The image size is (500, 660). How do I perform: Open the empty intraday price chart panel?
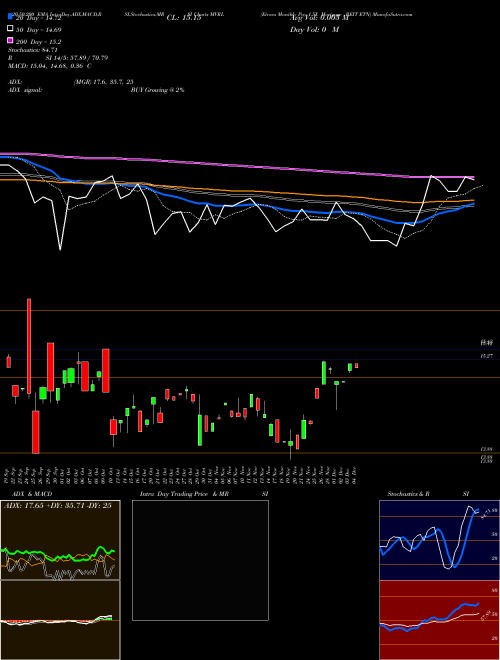tap(200, 560)
